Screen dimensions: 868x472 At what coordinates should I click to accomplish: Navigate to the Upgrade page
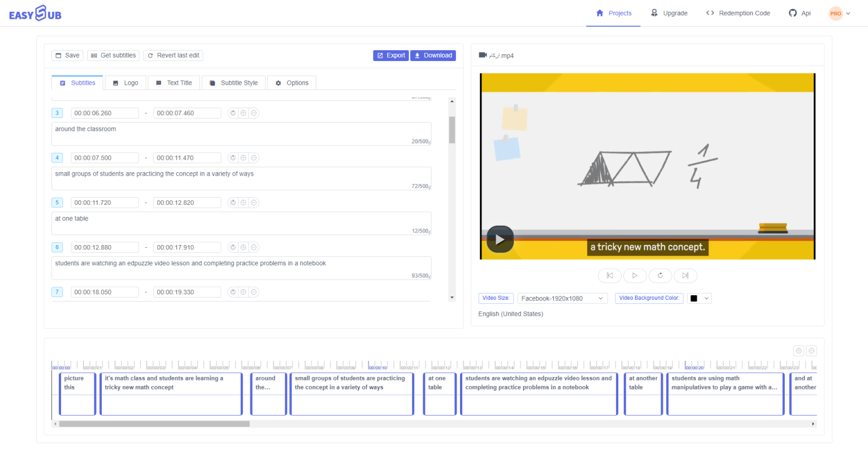[669, 12]
